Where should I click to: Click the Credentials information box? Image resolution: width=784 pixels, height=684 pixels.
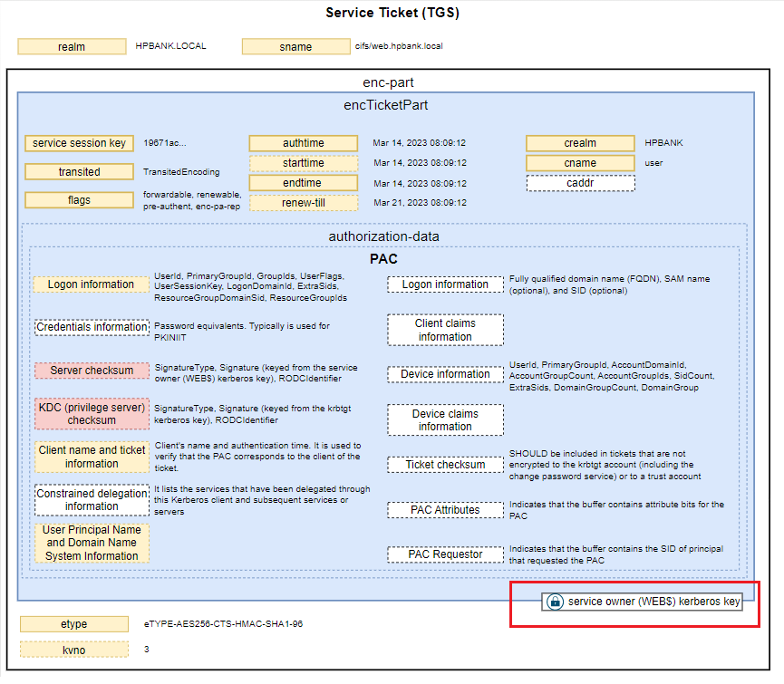[92, 327]
